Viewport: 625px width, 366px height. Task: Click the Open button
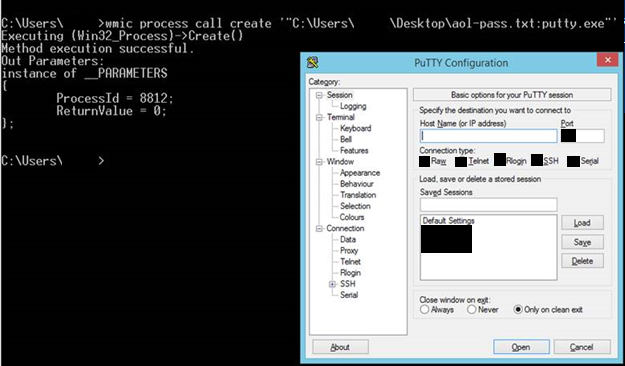click(x=521, y=347)
